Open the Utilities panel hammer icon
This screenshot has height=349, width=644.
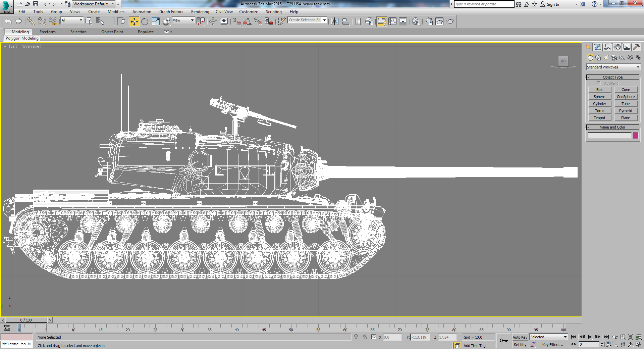(636, 47)
